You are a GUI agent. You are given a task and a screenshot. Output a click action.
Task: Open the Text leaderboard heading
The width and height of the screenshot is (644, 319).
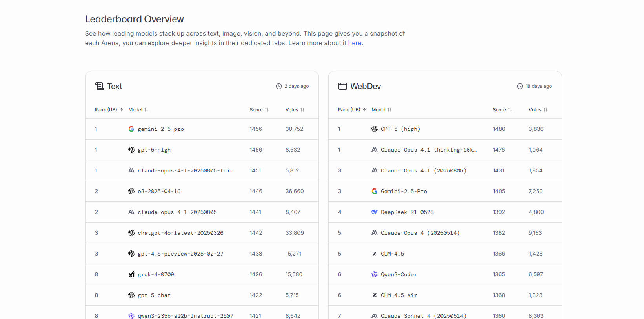[x=115, y=86]
